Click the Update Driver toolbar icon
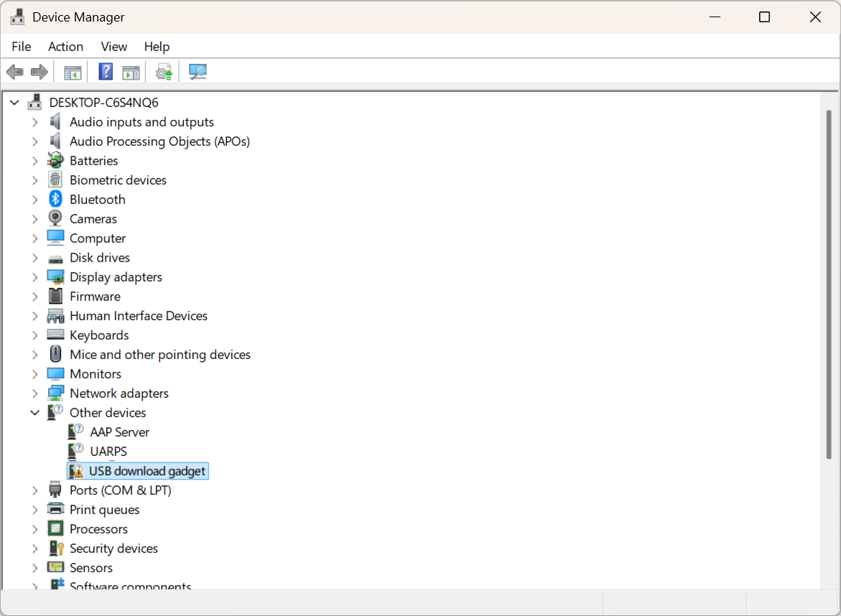This screenshot has height=616, width=841. coord(164,71)
